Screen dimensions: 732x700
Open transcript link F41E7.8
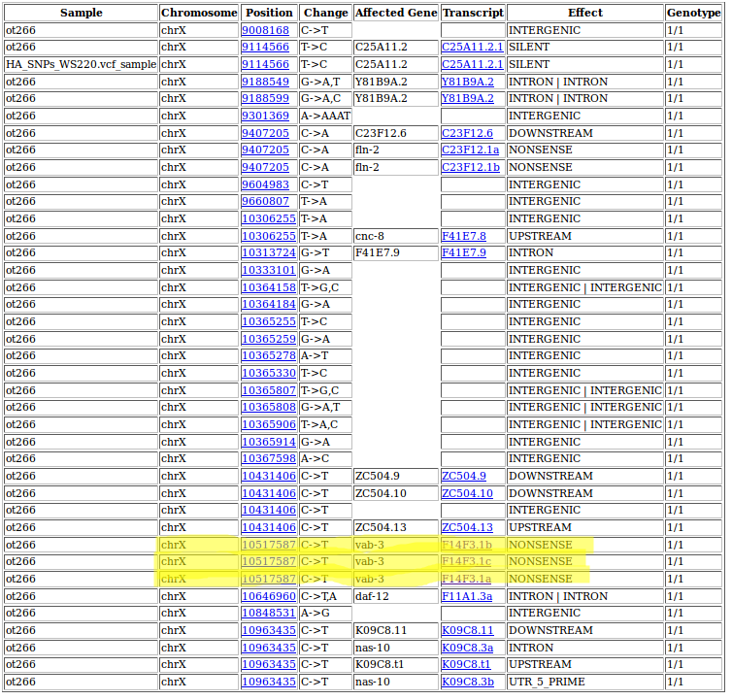(x=464, y=236)
